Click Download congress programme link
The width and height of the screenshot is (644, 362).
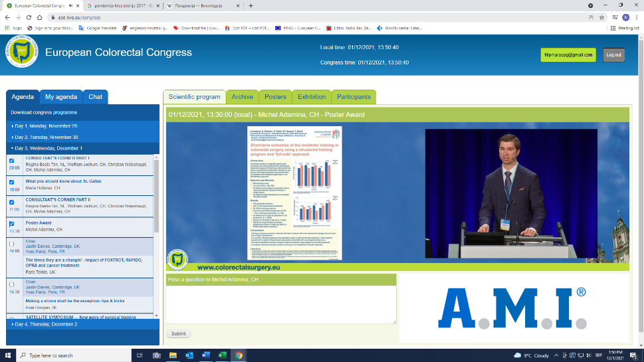point(44,112)
